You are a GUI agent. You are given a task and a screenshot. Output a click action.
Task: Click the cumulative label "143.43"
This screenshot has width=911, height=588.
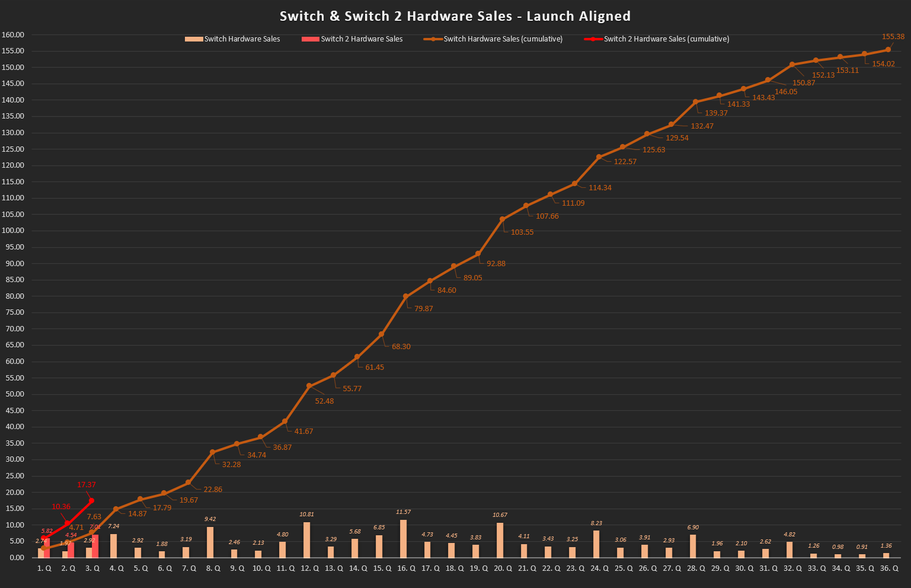pos(763,98)
